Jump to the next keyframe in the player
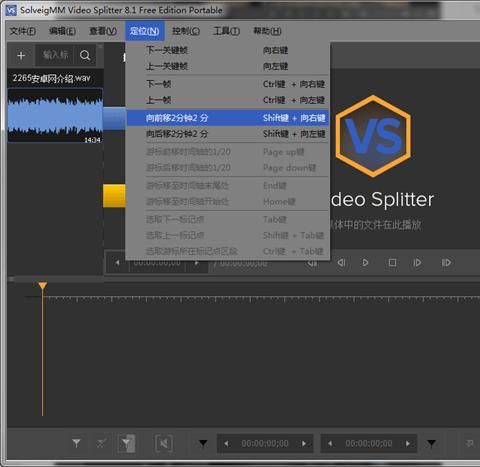The width and height of the screenshot is (480, 467). click(x=446, y=263)
